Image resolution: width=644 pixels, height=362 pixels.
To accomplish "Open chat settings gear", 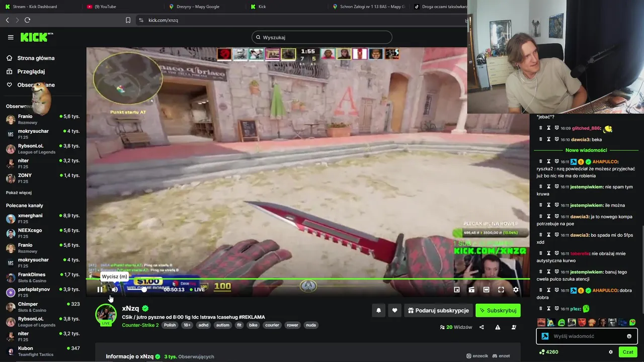I will [x=611, y=352].
